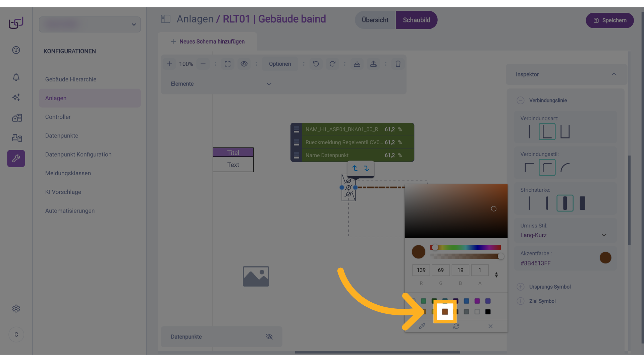Image resolution: width=644 pixels, height=362 pixels.
Task: Select the thickest Strichstärke option
Action: [x=582, y=203]
